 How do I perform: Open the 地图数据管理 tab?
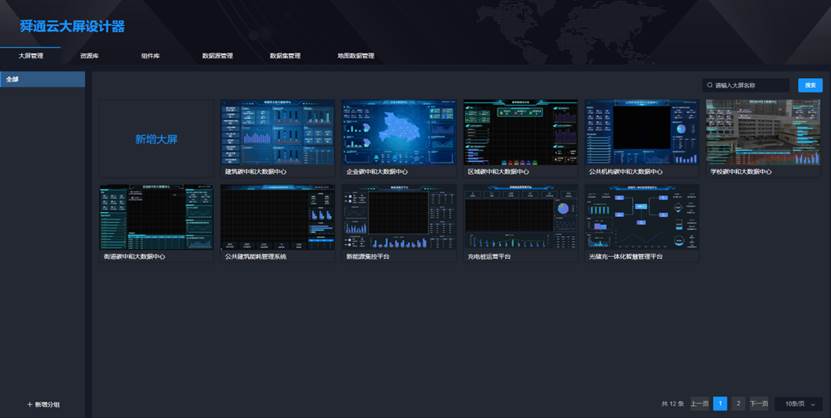355,56
